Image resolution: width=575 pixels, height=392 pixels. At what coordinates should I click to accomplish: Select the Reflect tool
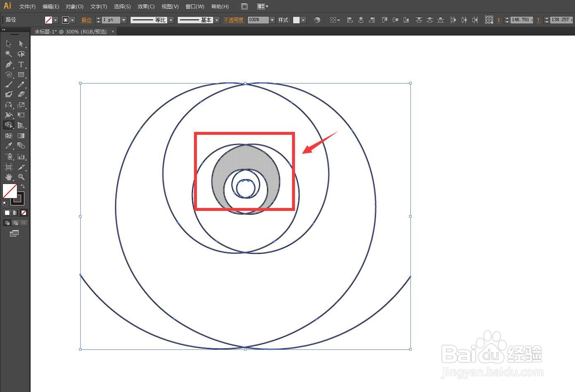[x=9, y=105]
